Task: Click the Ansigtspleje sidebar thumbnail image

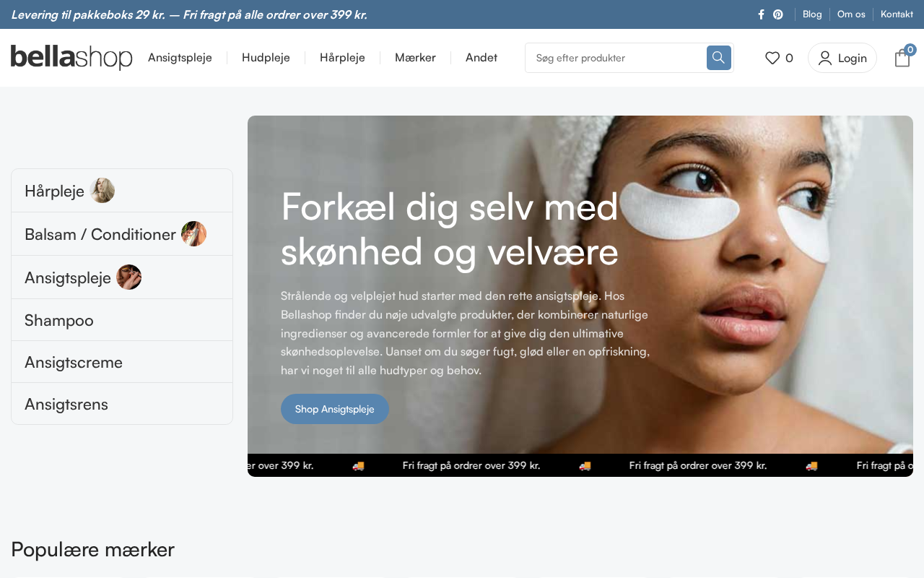Action: click(x=129, y=277)
